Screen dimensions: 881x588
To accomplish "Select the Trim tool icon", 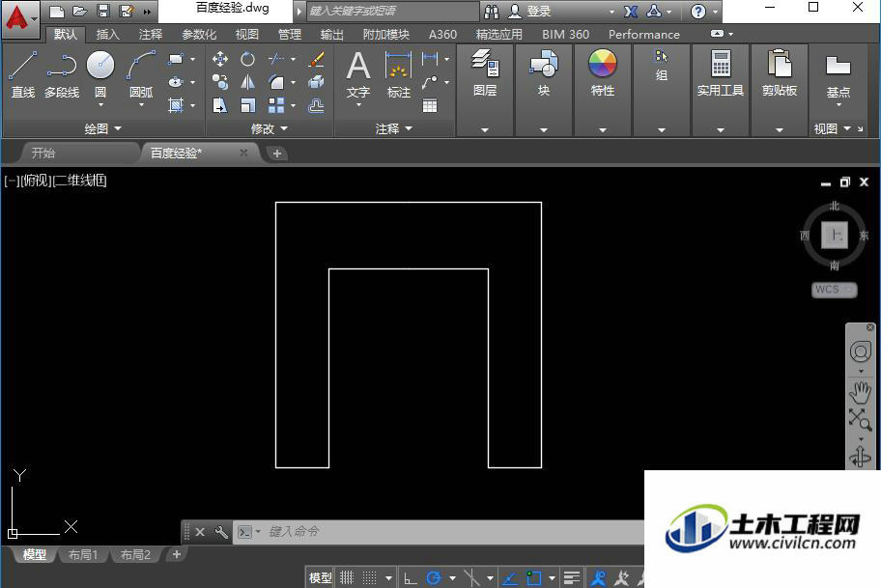I will [x=276, y=58].
